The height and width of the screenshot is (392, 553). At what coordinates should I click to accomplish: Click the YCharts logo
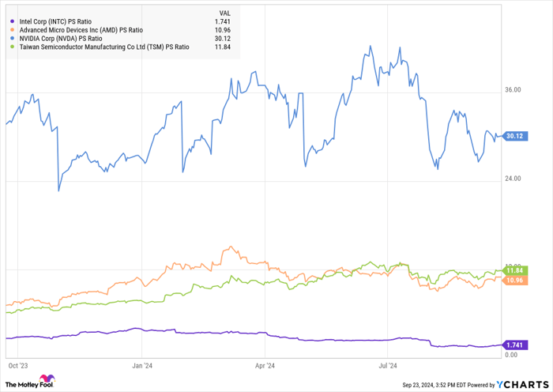[x=522, y=384]
